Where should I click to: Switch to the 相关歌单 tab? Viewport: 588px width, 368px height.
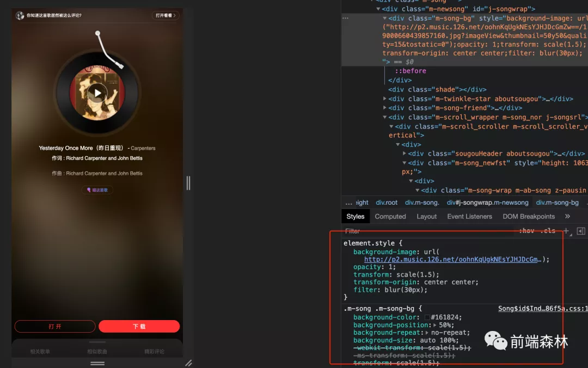point(40,352)
